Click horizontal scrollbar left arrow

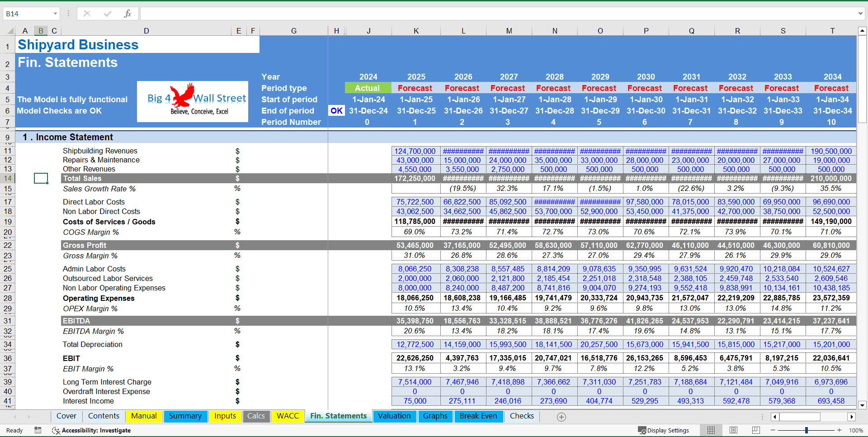pyautogui.click(x=775, y=417)
